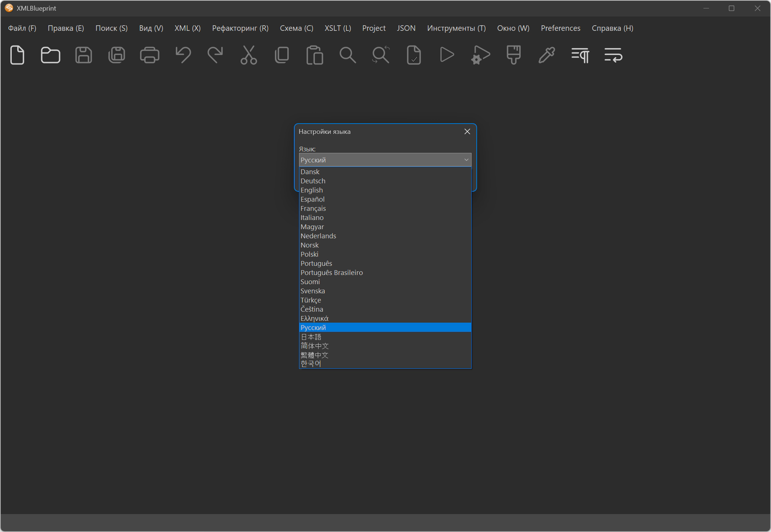771x532 pixels.
Task: Select Polski in the language list
Action: tap(385, 254)
